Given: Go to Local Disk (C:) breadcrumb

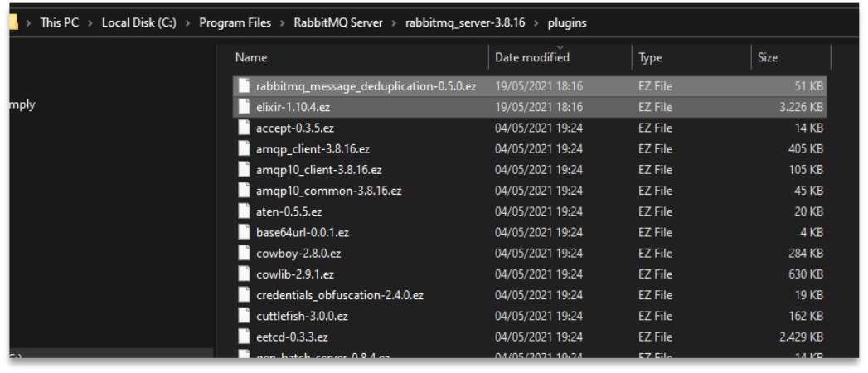Looking at the screenshot, I should (139, 23).
